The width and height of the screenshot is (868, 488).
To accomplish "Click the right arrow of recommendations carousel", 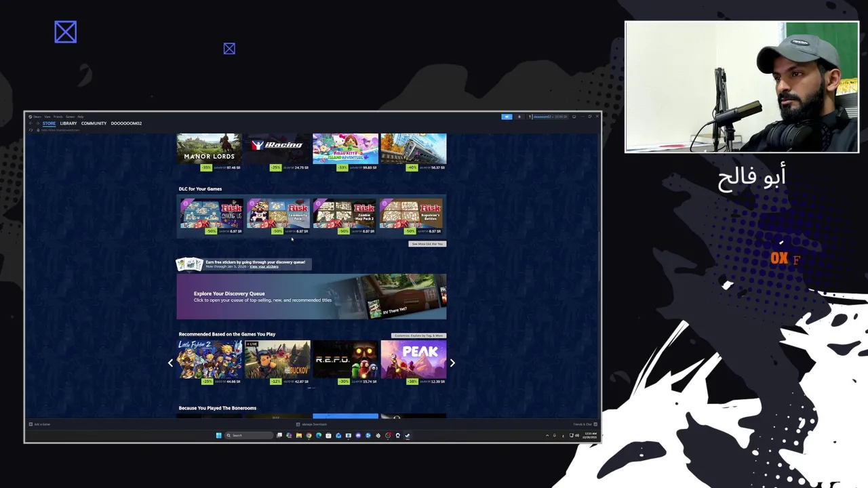I will 452,363.
